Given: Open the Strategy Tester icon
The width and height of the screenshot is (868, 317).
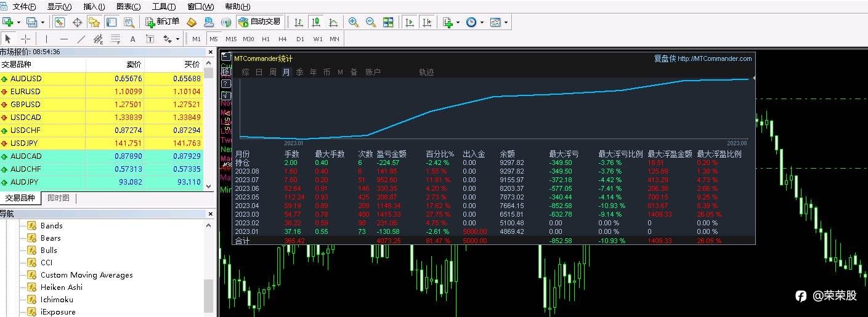Looking at the screenshot, I should [x=129, y=22].
